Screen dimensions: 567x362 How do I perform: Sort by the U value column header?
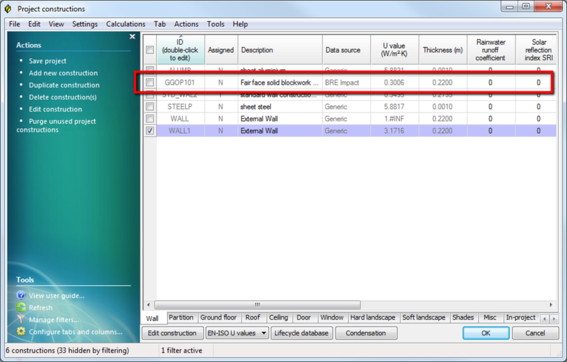point(394,50)
